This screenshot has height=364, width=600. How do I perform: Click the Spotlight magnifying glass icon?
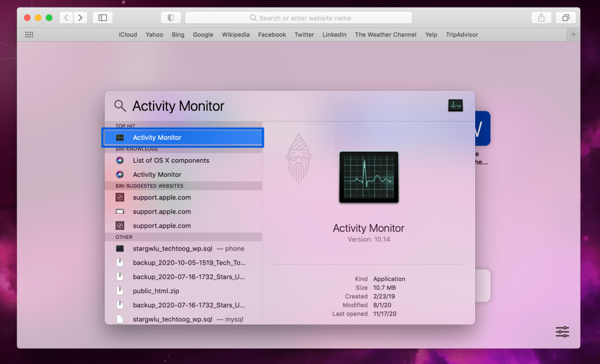(120, 106)
